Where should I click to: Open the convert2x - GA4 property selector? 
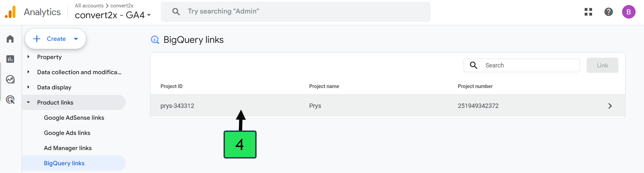tap(113, 15)
